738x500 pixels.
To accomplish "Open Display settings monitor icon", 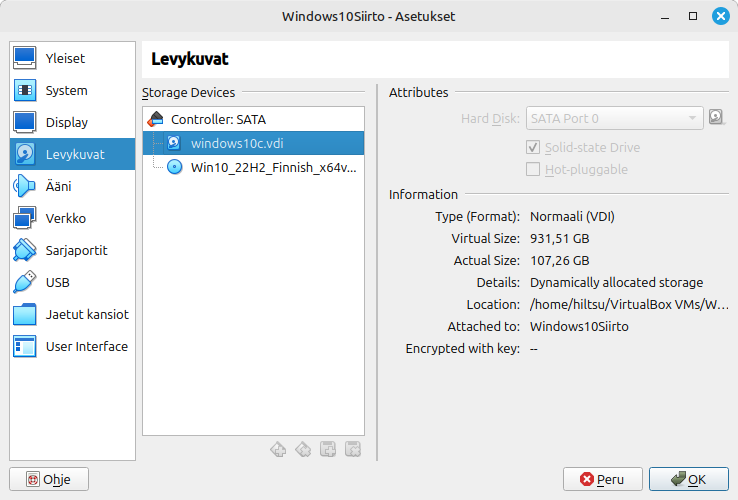I will click(24, 122).
